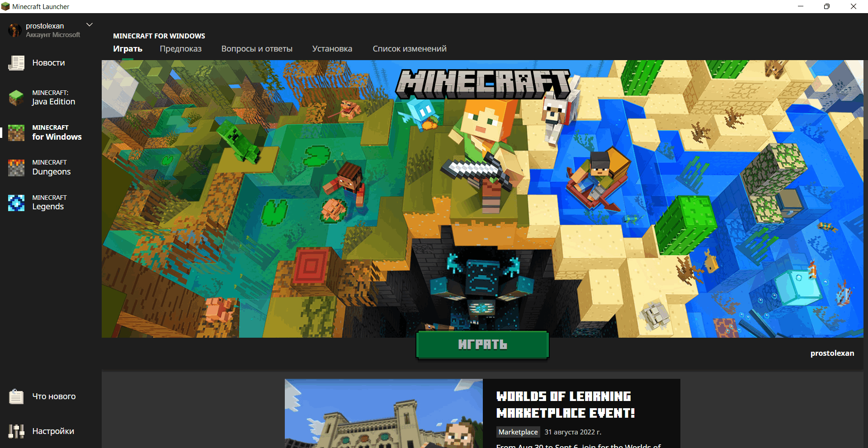This screenshot has height=448, width=868.
Task: Click the Настройки sidebar label
Action: [x=53, y=431]
